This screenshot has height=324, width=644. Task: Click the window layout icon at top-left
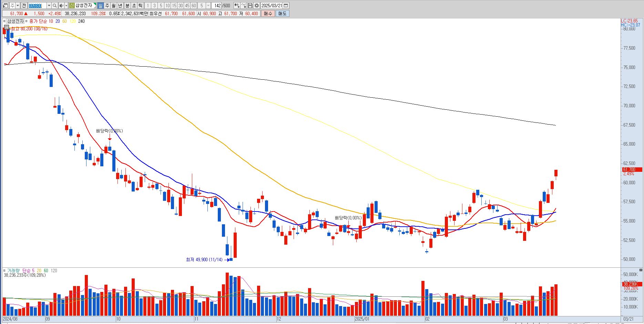click(6, 6)
